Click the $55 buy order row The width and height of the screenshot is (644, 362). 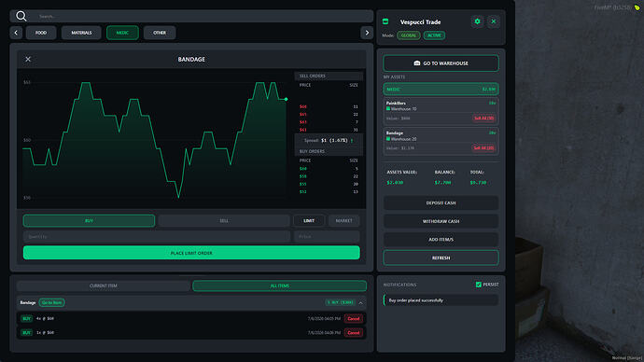click(x=329, y=185)
